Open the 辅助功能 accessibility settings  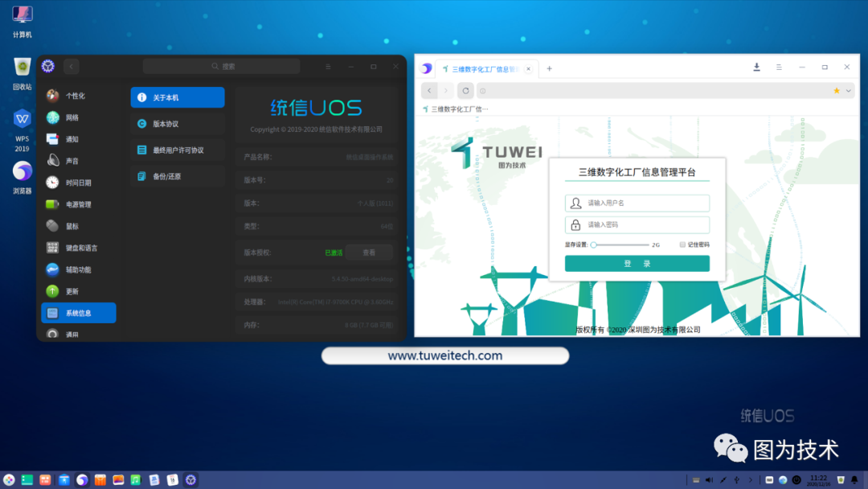pyautogui.click(x=79, y=269)
